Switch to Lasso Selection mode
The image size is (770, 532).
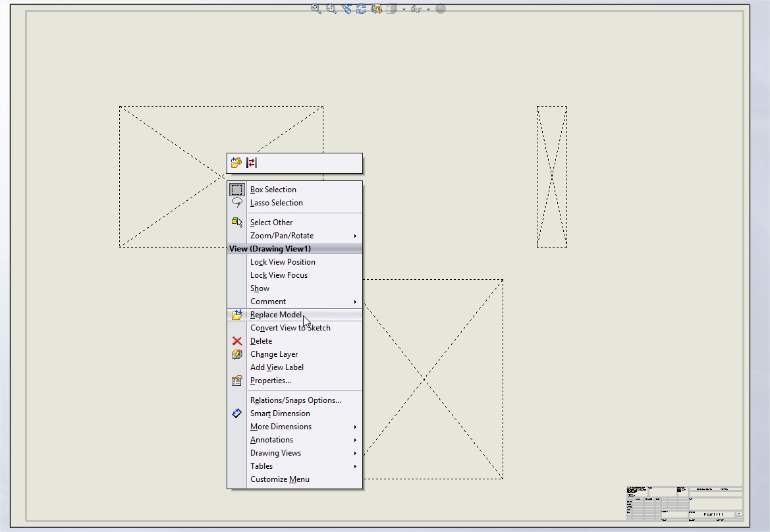tap(276, 203)
